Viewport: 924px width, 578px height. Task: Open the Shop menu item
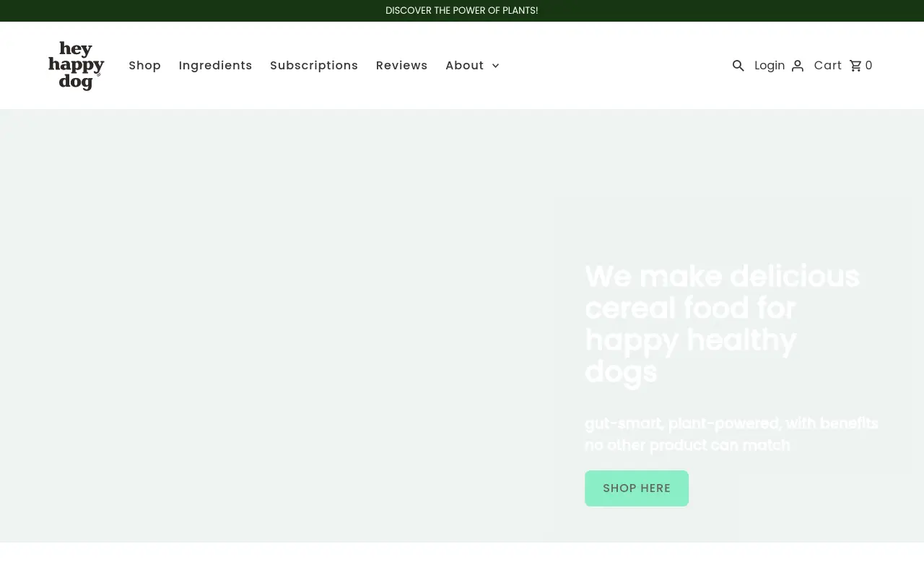pos(144,66)
